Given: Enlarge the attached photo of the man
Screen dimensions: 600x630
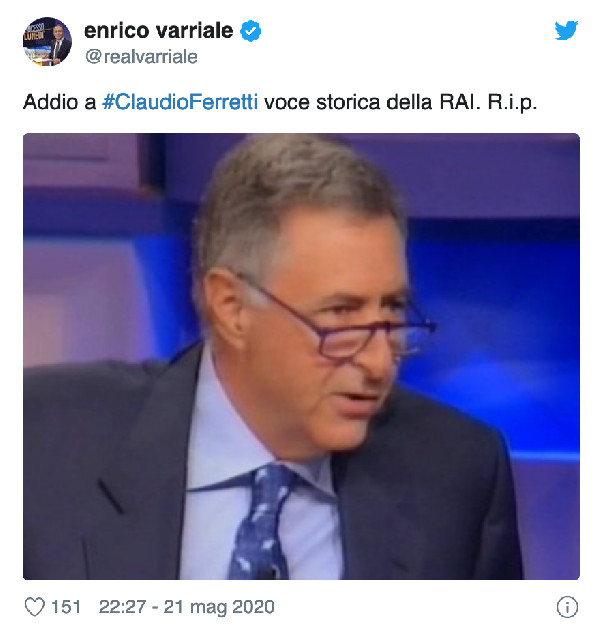Looking at the screenshot, I should (x=301, y=356).
